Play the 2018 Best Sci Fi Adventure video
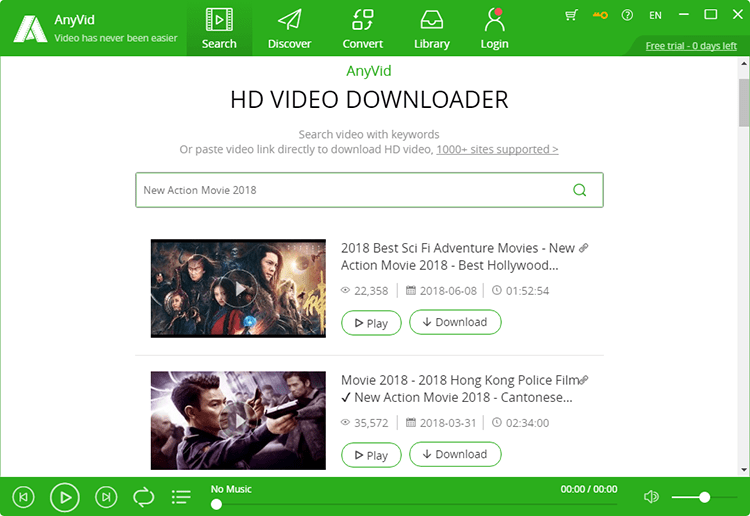This screenshot has height=516, width=750. [x=371, y=323]
